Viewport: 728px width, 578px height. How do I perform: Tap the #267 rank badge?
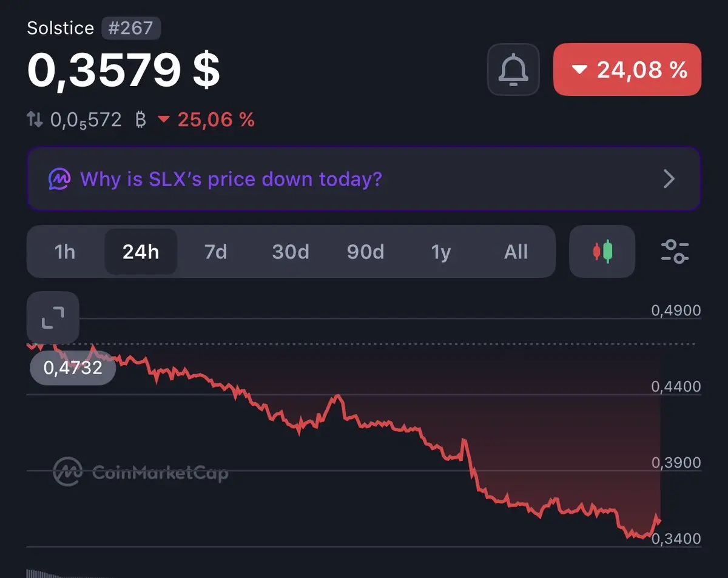131,28
